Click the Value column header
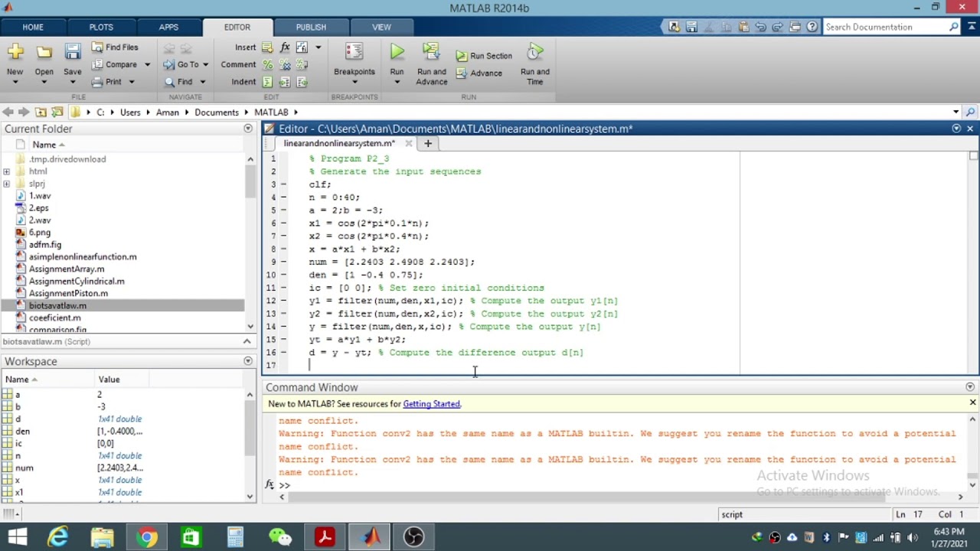Screen dimensions: 980x551 109,380
